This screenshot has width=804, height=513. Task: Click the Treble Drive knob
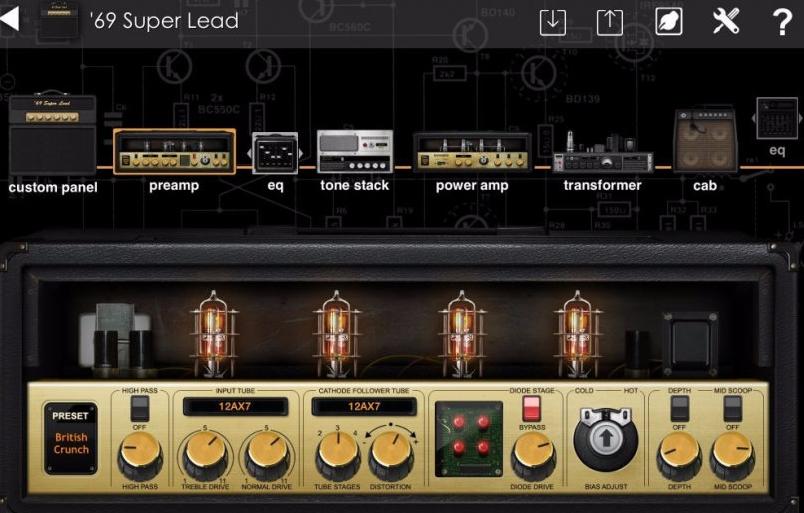(205, 454)
